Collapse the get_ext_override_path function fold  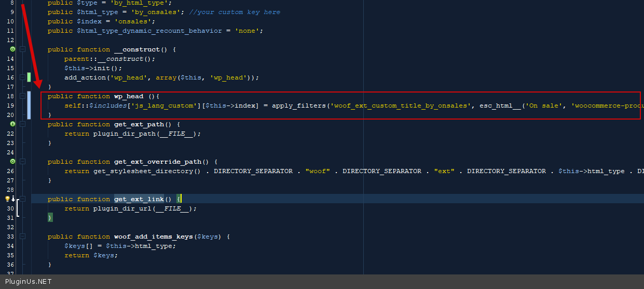click(x=22, y=162)
